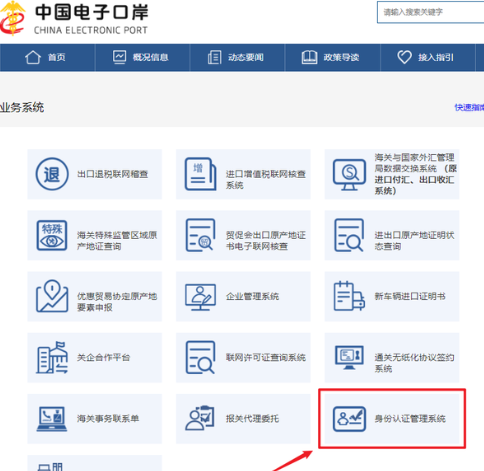Open the 快速指南 link
484x471 pixels.
469,107
